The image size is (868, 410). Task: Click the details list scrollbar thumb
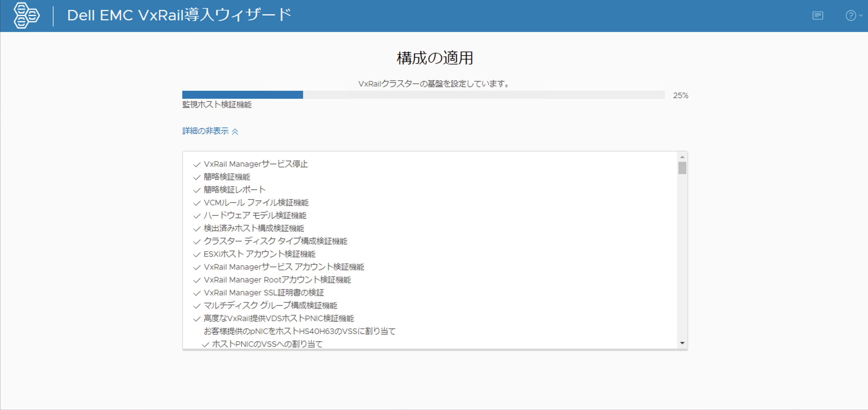pos(682,168)
